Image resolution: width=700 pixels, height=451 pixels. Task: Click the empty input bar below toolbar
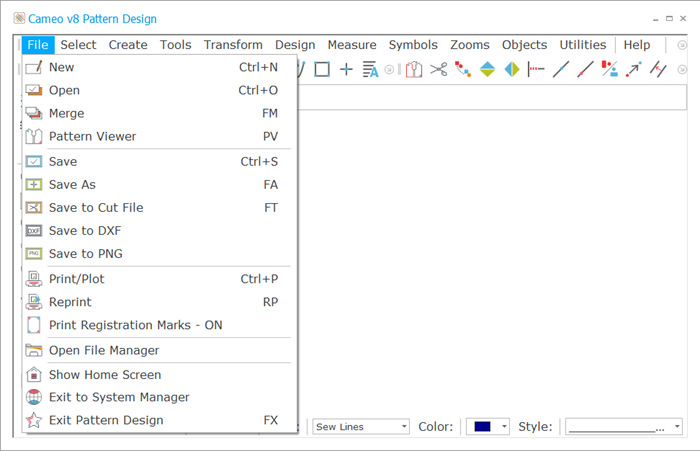492,97
